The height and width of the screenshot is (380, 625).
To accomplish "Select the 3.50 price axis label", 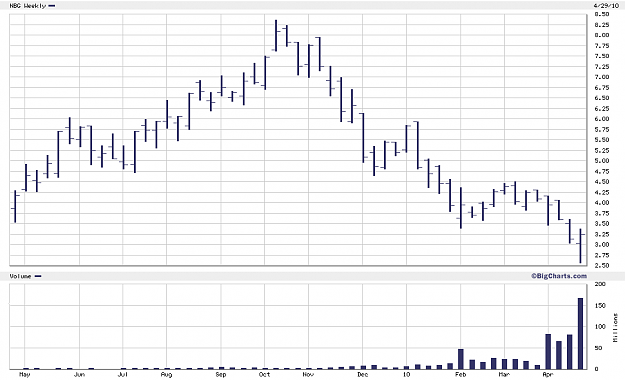I will (601, 224).
